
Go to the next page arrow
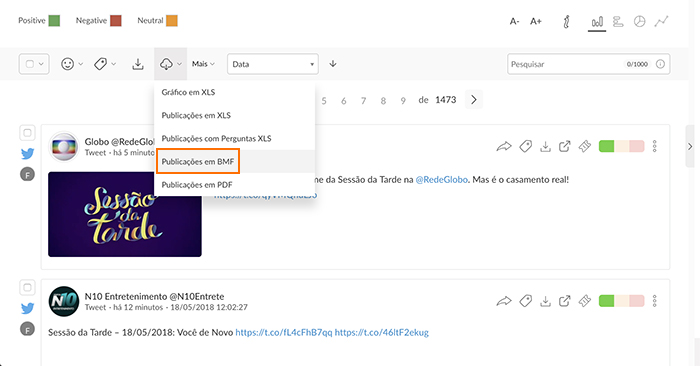pyautogui.click(x=474, y=100)
